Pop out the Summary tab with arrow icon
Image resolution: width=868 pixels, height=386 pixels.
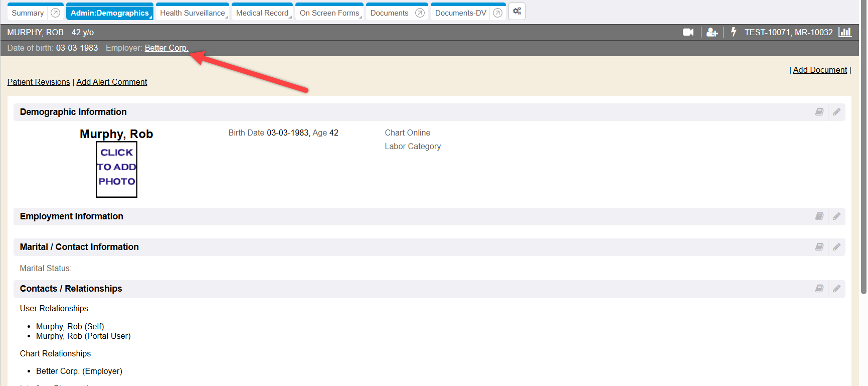pos(56,13)
